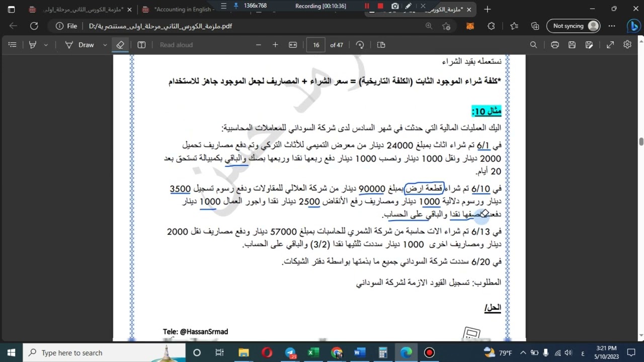
Task: Add this page to favorites star
Action: (x=446, y=26)
